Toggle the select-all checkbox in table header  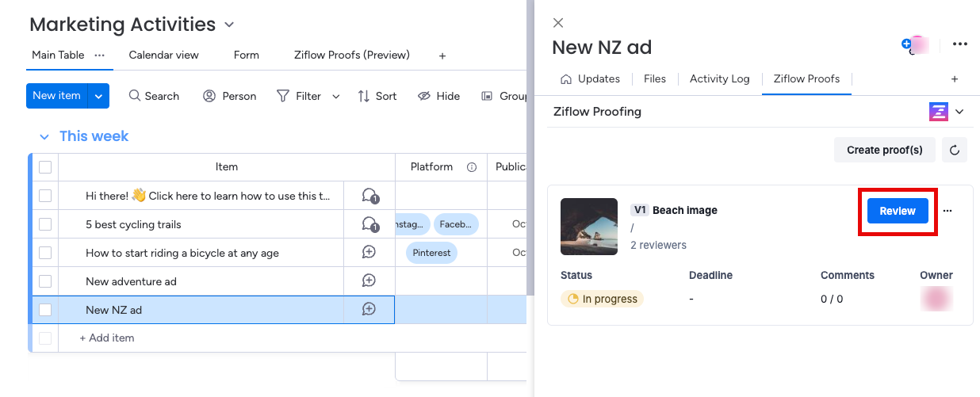[45, 167]
